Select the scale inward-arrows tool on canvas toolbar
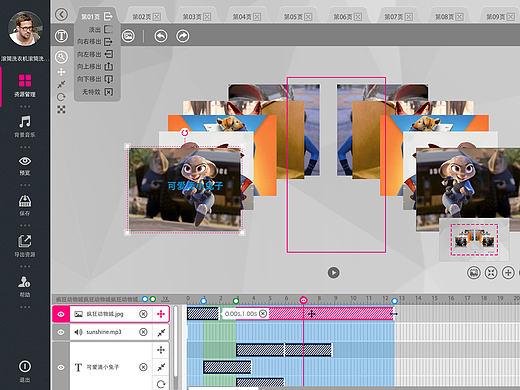 (x=61, y=84)
